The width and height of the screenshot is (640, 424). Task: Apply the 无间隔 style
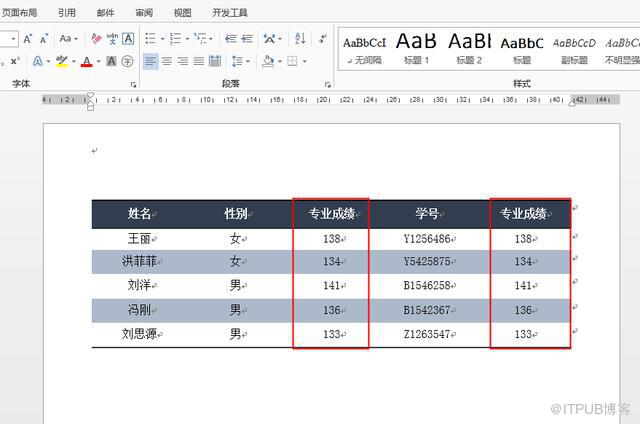point(364,51)
